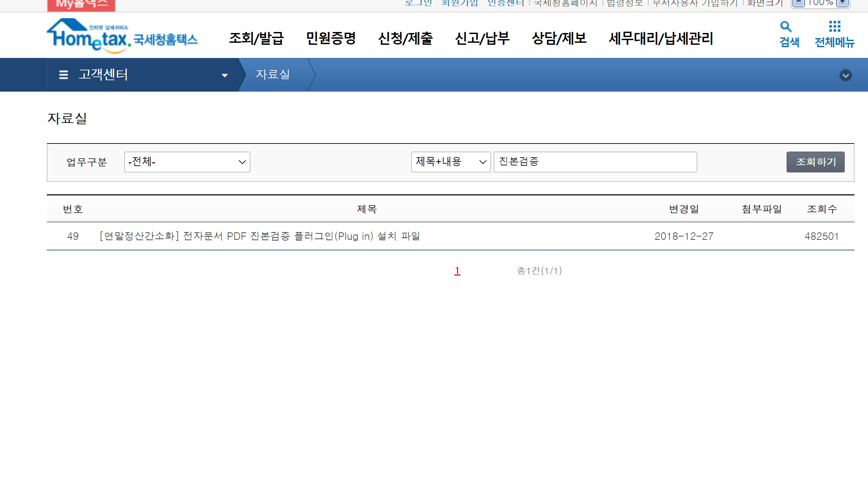The height and width of the screenshot is (482, 868).
Task: Click the 진본검증 search text field
Action: [x=595, y=162]
